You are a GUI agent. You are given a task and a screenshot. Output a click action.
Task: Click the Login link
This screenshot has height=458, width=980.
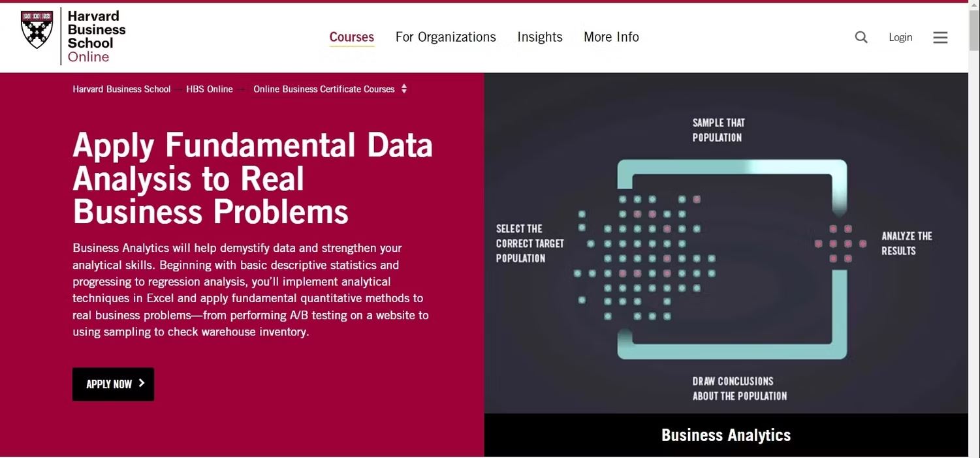pos(900,37)
